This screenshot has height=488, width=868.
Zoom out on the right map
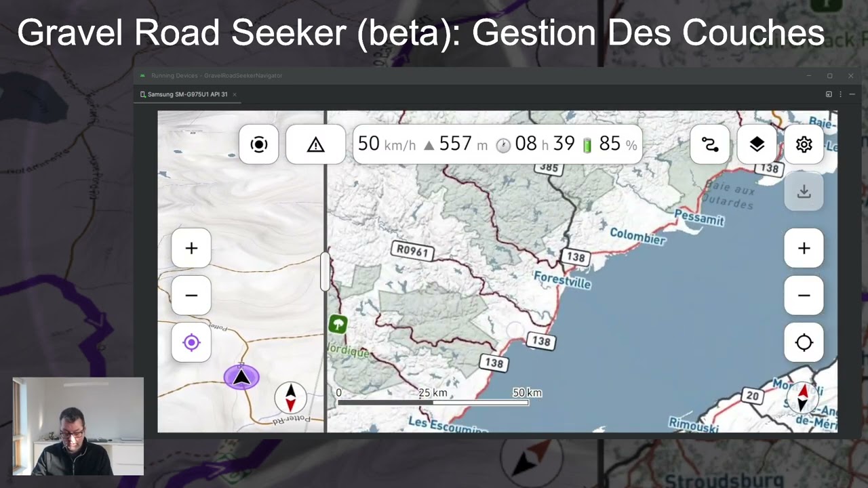click(804, 296)
